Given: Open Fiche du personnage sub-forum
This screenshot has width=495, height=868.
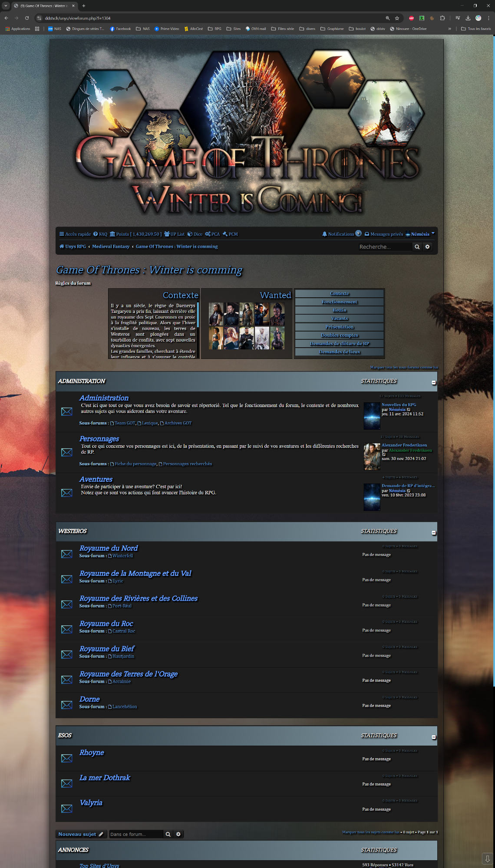Looking at the screenshot, I should point(133,464).
